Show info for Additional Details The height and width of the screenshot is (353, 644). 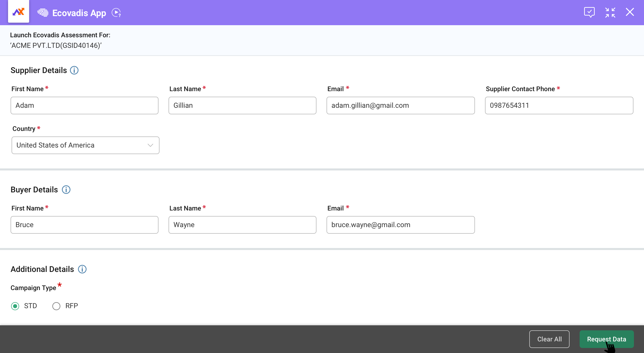tap(82, 269)
